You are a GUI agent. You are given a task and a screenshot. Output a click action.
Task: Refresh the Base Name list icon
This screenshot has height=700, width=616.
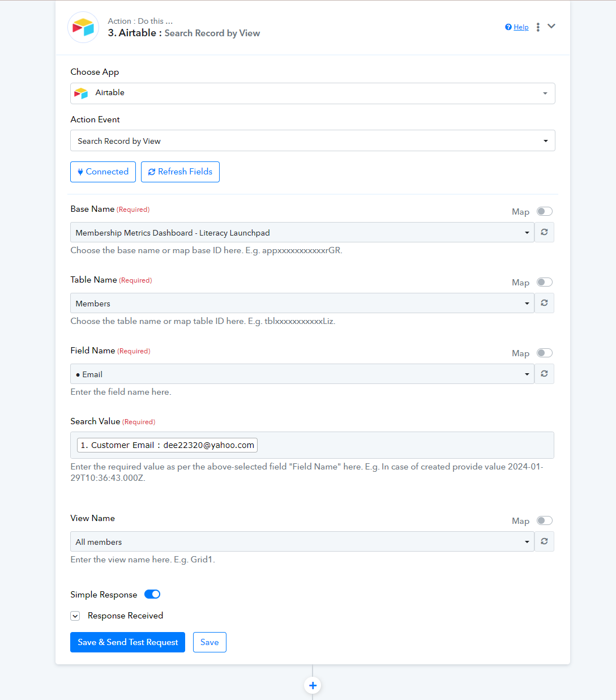544,232
